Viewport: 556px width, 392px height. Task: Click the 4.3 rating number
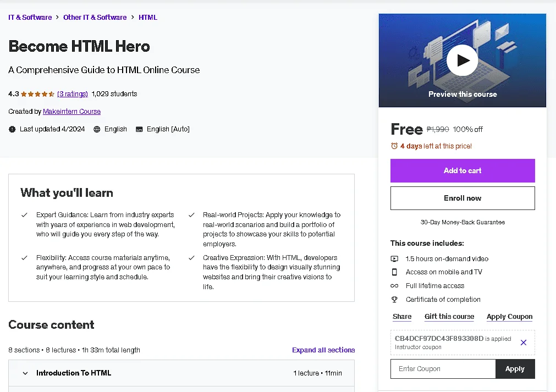coord(14,94)
